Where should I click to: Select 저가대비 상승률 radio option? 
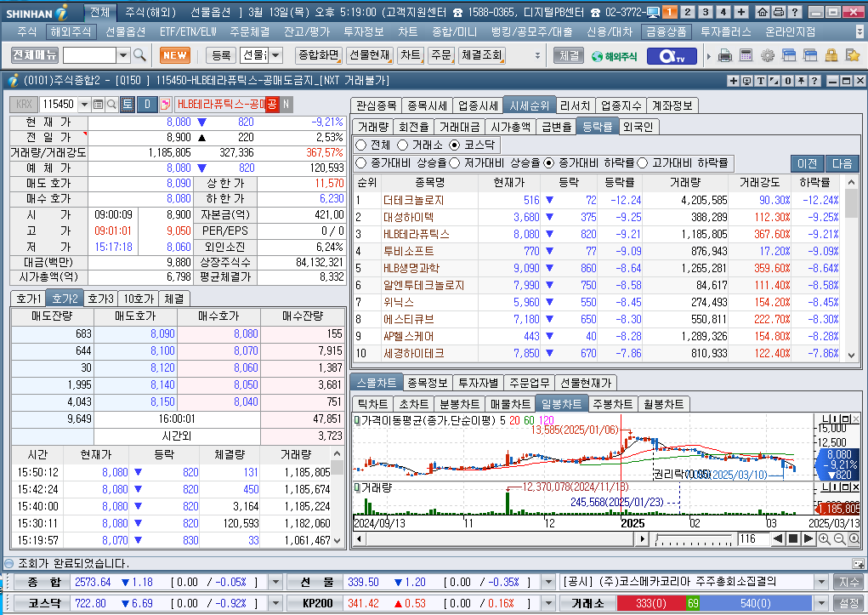click(455, 162)
